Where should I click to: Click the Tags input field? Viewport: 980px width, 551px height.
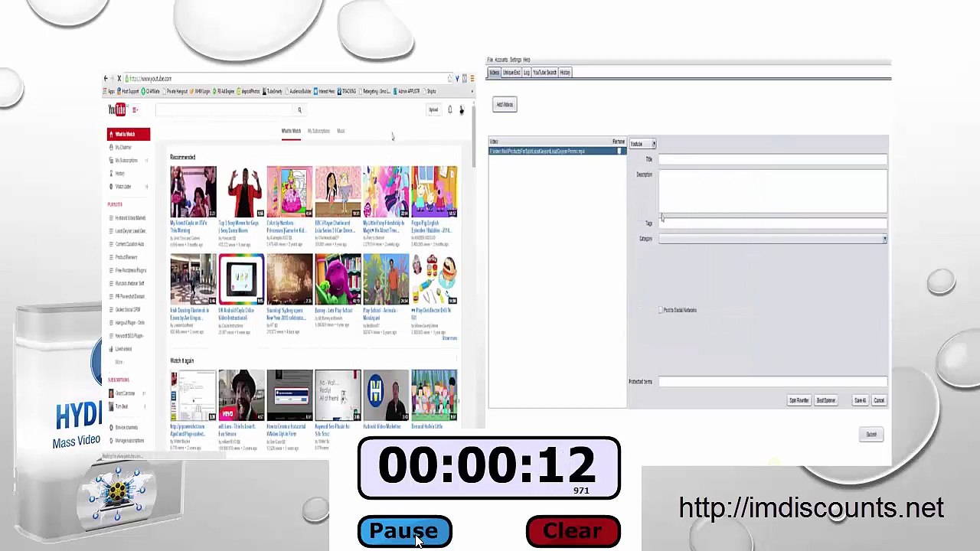pyautogui.click(x=773, y=223)
